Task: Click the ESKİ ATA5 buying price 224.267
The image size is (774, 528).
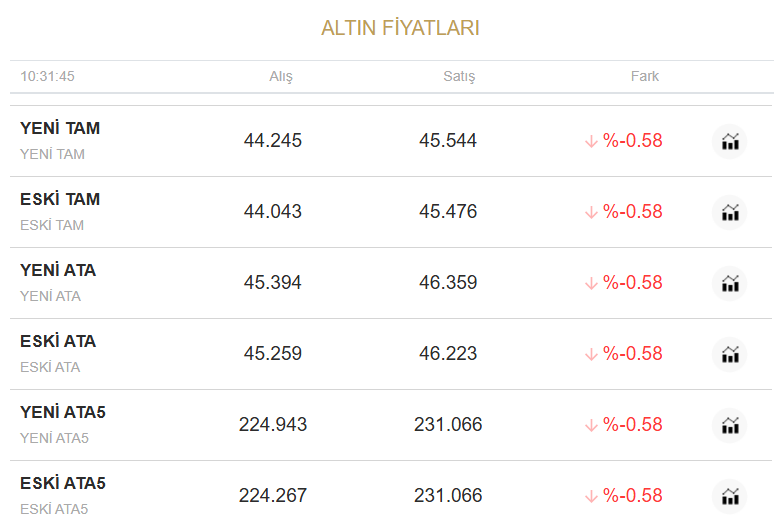Action: pos(273,496)
